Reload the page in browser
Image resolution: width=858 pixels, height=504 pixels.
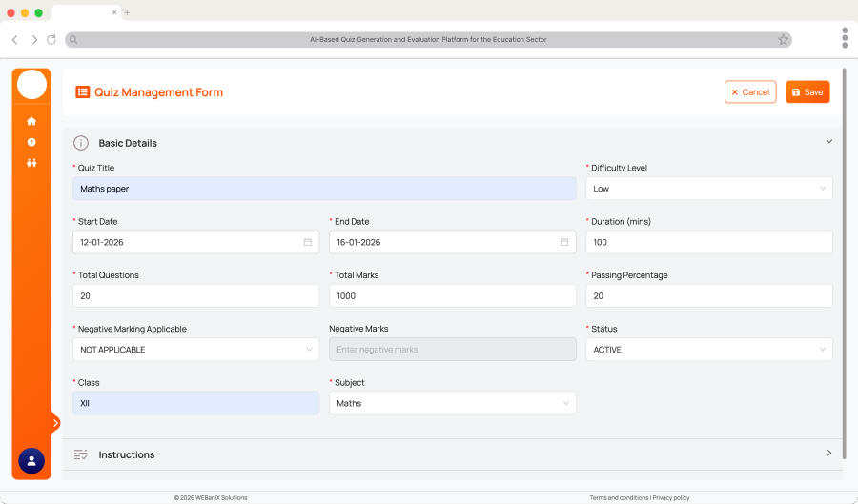coord(51,40)
